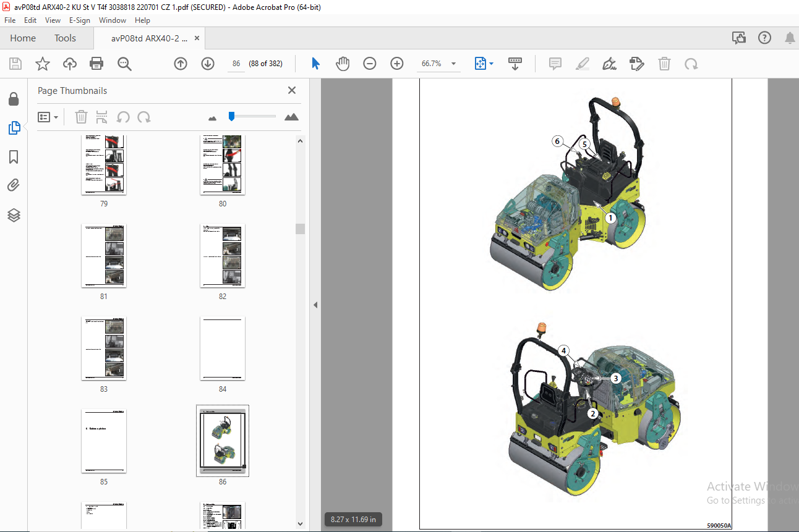Click the thumbnails panel scroll up arrow
Screen dimensions: 799x532
[301, 141]
